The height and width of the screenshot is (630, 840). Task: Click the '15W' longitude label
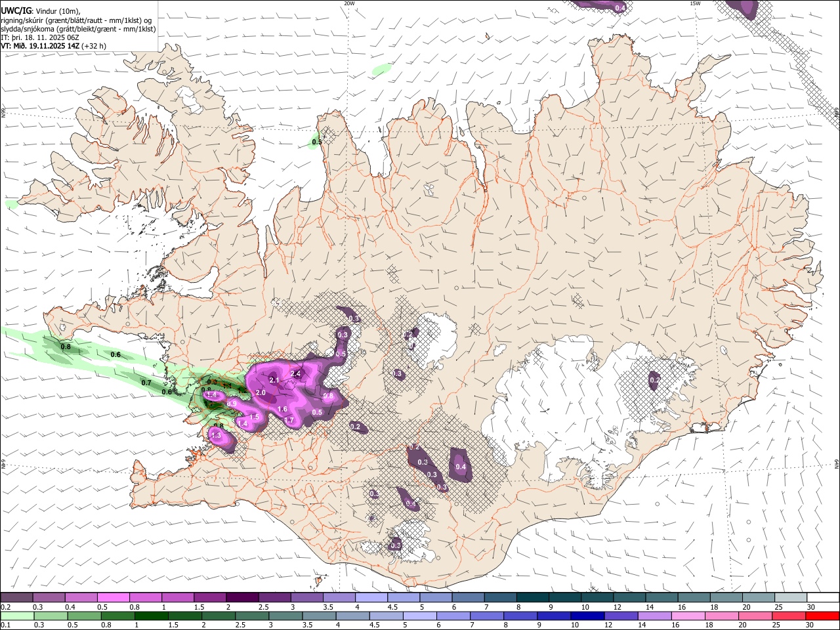(x=695, y=3)
